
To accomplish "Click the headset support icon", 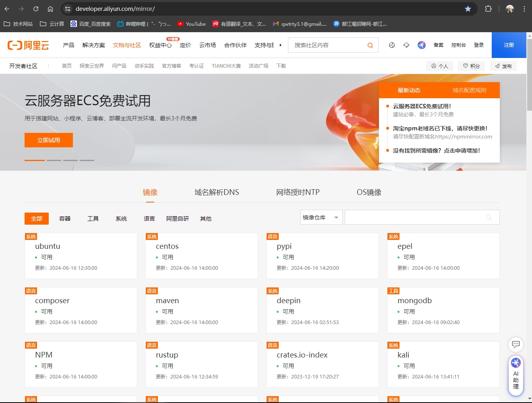I will [x=406, y=45].
